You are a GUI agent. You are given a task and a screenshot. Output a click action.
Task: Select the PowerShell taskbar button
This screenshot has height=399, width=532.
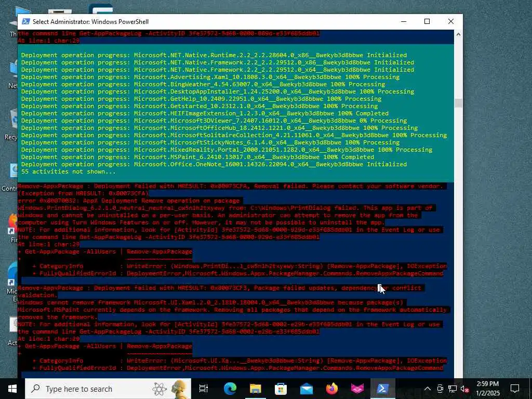tap(382, 389)
